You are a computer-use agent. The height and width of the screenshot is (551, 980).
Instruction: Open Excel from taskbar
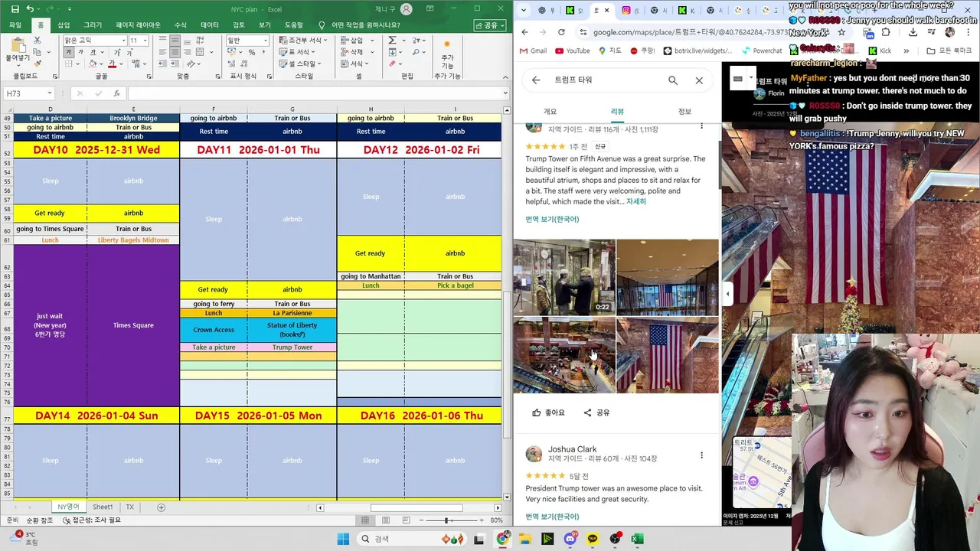click(x=637, y=539)
